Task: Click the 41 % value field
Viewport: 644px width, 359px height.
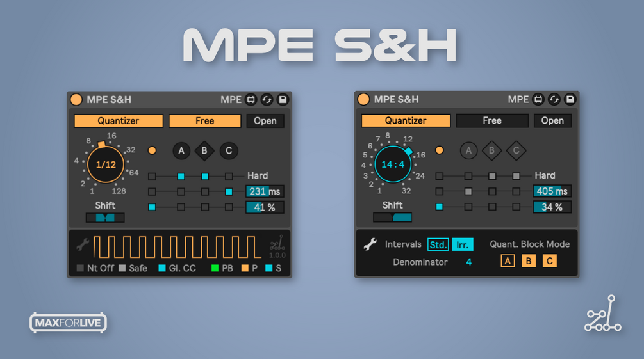Action: click(x=265, y=207)
